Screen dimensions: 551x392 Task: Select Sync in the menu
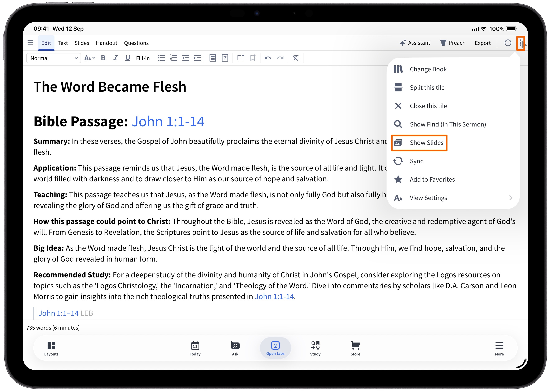453,161
